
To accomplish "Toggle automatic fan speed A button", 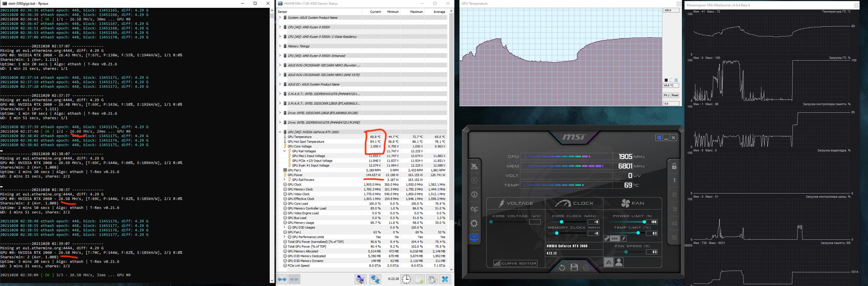I will point(608,262).
